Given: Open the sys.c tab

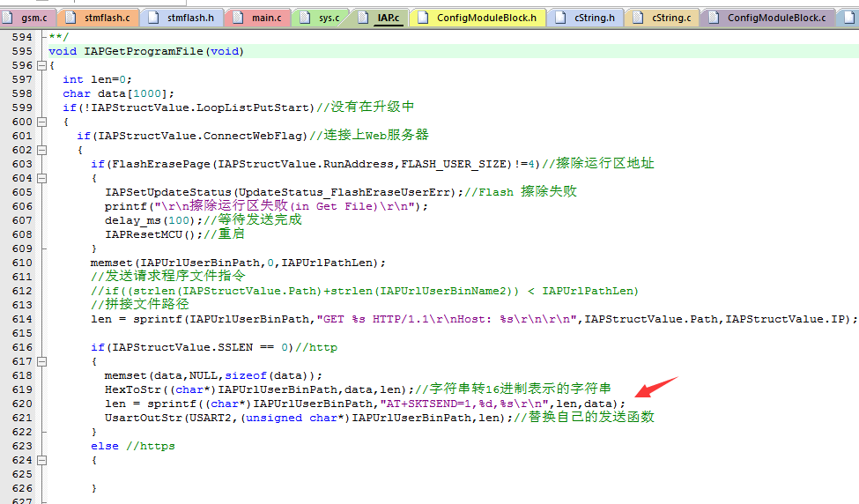Looking at the screenshot, I should pyautogui.click(x=321, y=19).
